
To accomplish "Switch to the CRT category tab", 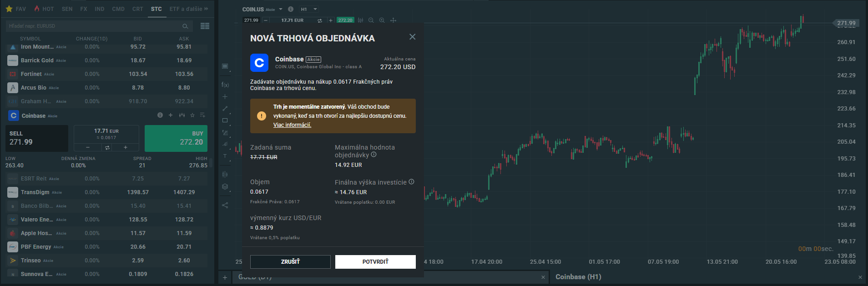I will (137, 9).
